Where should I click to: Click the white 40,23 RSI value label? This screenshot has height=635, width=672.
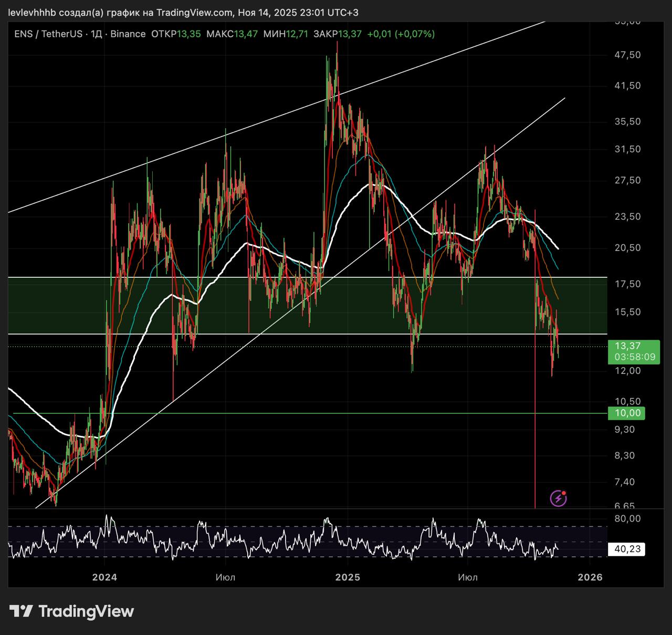[x=627, y=549]
